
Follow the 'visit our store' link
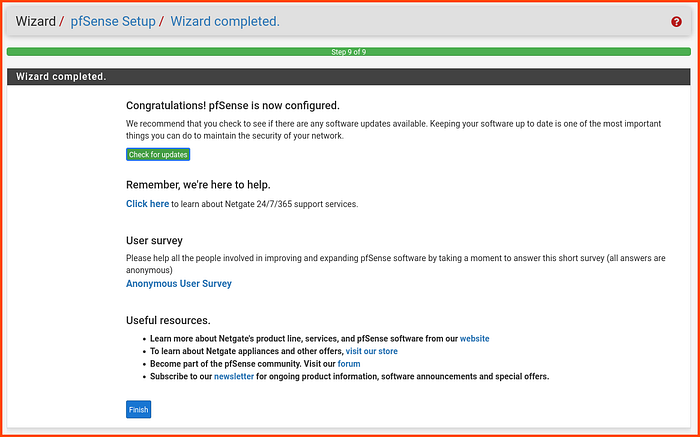click(371, 351)
